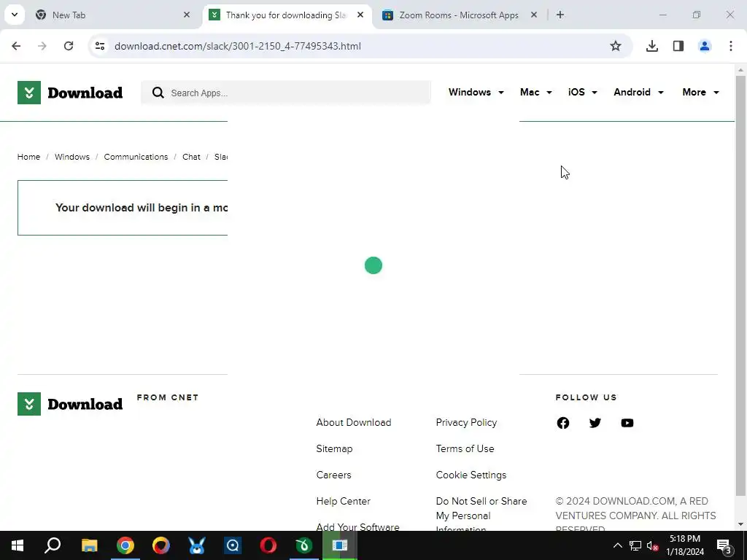Switch to Zoom Rooms - Microsoft Apps tab
747x560 pixels.
click(460, 15)
